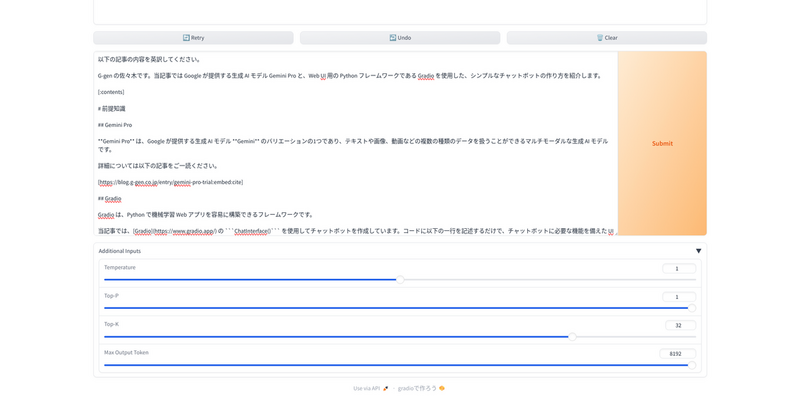Viewport: 800px width, 399px height.
Task: Click the blog.g-gen.co.jp URL text
Action: pos(170,182)
